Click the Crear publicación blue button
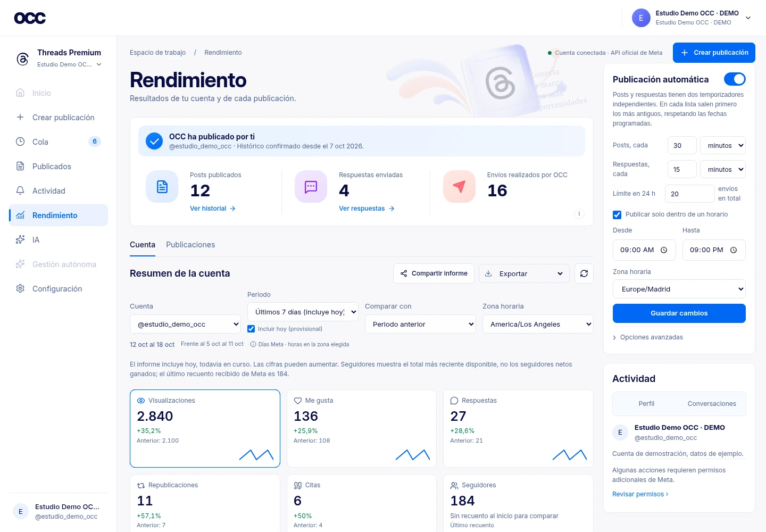 pos(714,53)
